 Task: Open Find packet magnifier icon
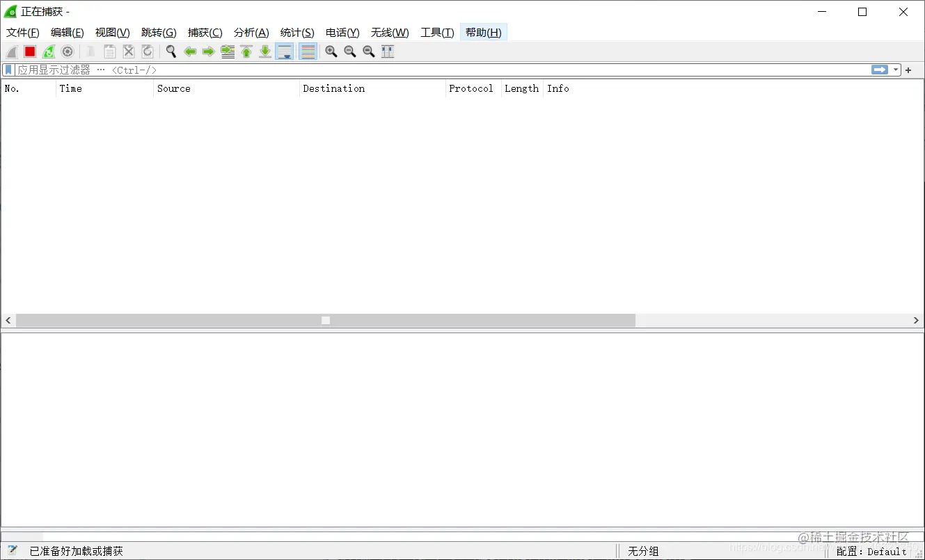tap(171, 51)
